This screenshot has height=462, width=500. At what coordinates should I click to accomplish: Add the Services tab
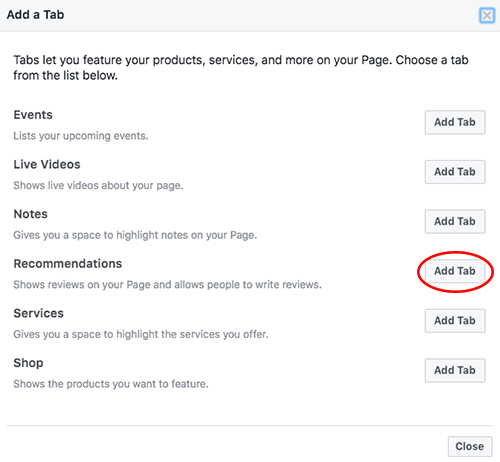(x=455, y=321)
